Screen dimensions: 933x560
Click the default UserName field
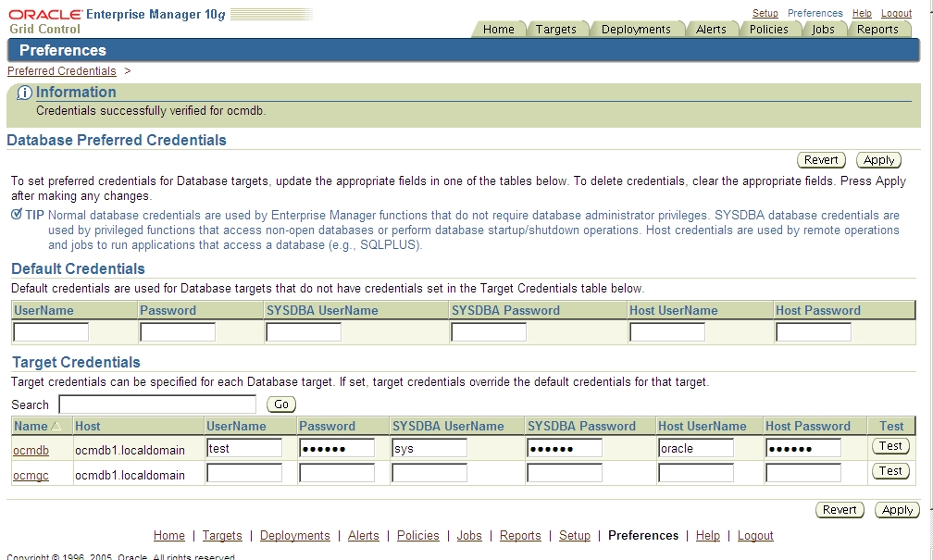(51, 332)
